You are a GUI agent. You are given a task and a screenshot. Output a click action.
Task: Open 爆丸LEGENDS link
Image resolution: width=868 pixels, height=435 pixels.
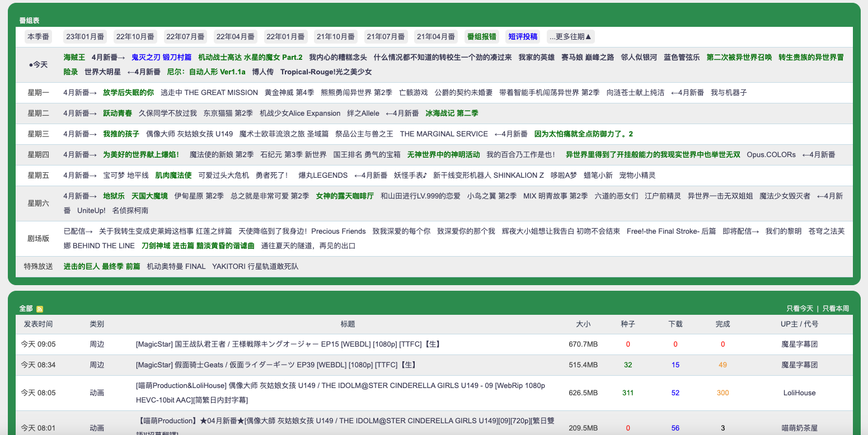coord(323,176)
